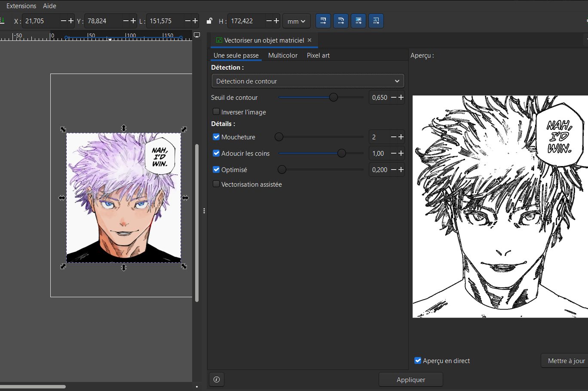The image size is (588, 391).
Task: Click the canvas vertical scrollbar
Action: tap(197, 223)
